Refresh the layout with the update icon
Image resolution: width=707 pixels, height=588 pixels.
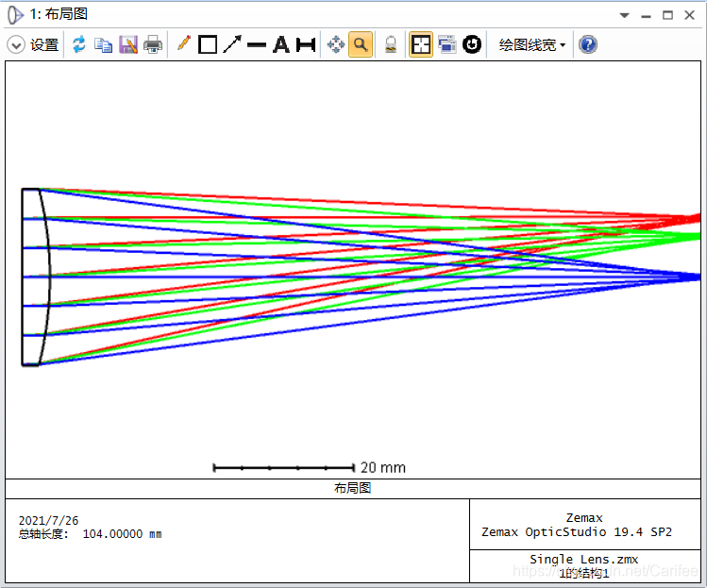click(79, 44)
